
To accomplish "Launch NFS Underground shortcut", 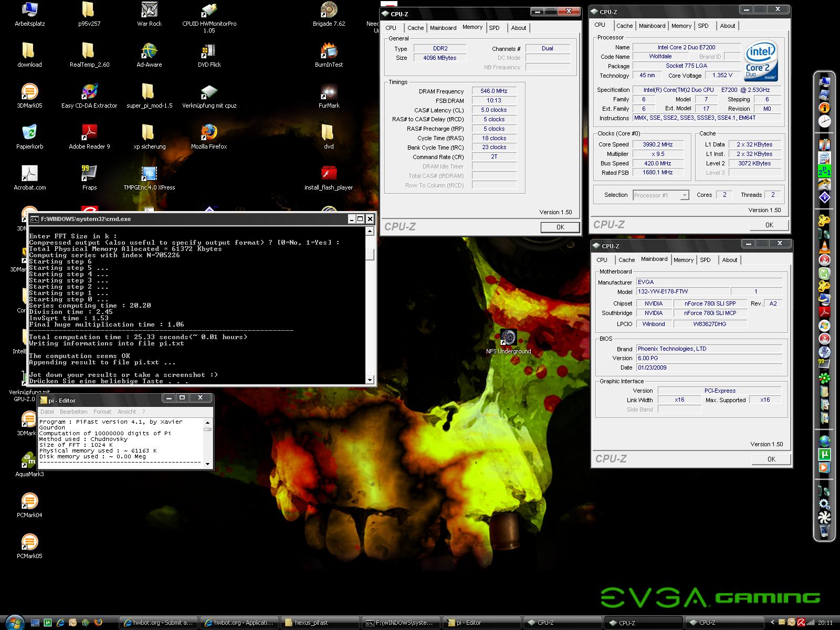I will (x=508, y=342).
